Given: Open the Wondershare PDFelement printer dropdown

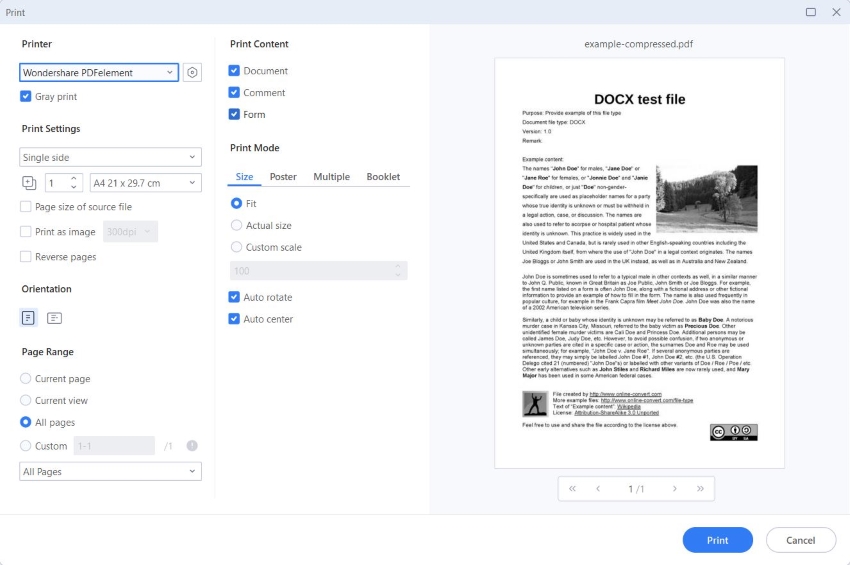Looking at the screenshot, I should tap(99, 72).
